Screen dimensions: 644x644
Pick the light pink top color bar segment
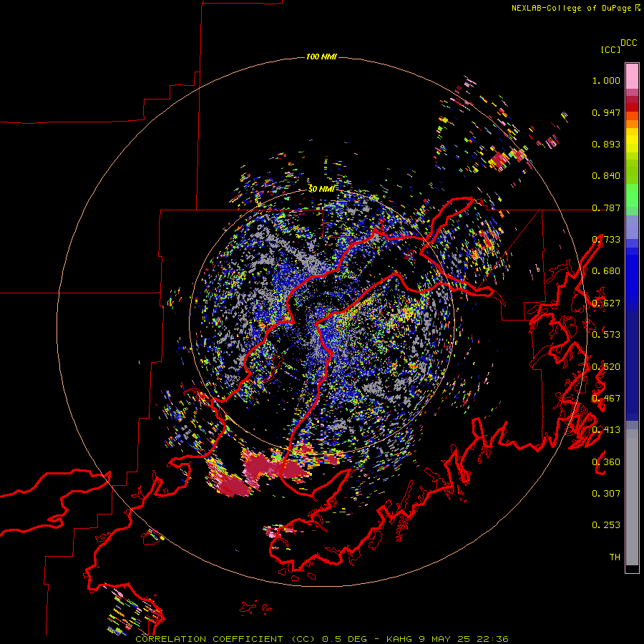tap(632, 76)
